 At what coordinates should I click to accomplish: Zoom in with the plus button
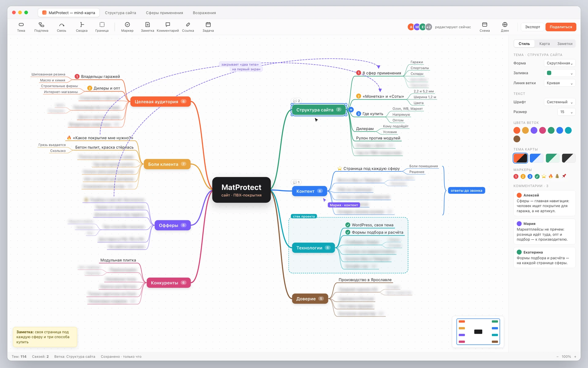pyautogui.click(x=575, y=357)
